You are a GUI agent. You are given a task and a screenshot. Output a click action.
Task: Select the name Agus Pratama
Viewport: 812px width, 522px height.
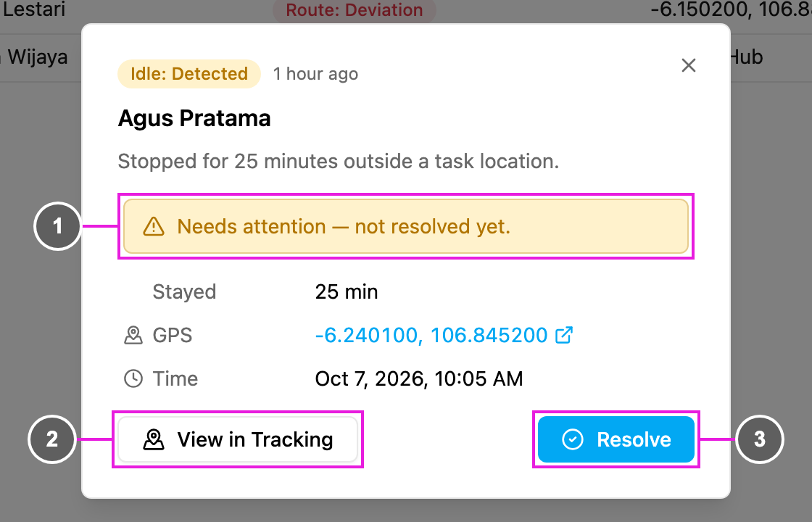194,118
